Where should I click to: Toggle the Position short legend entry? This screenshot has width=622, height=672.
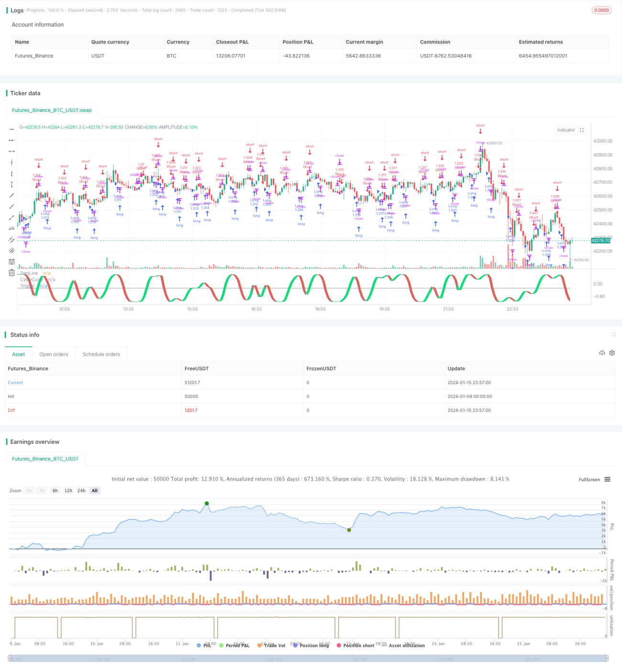point(355,645)
